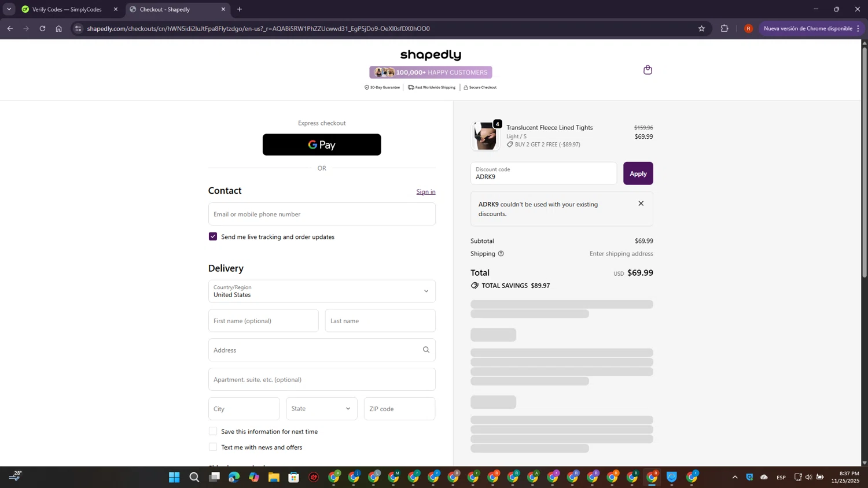View site information icon in address bar
The height and width of the screenshot is (488, 868).
[78, 28]
